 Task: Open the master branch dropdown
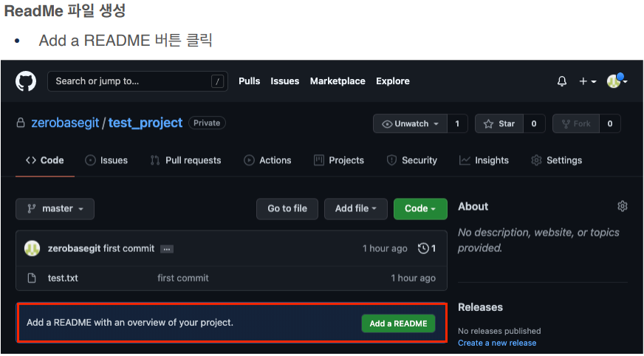55,208
